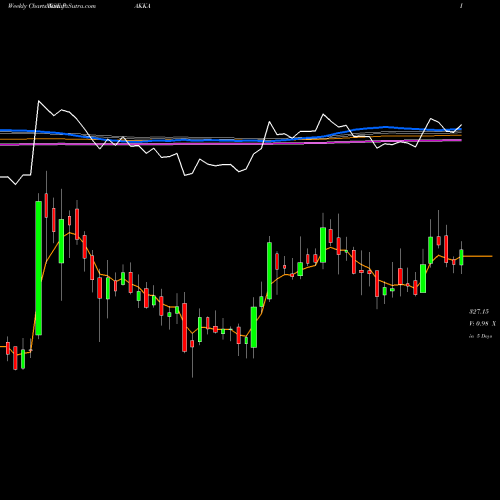Click the AKKA ticker symbol label
Viewport: 500px width, 500px height.
pos(142,6)
